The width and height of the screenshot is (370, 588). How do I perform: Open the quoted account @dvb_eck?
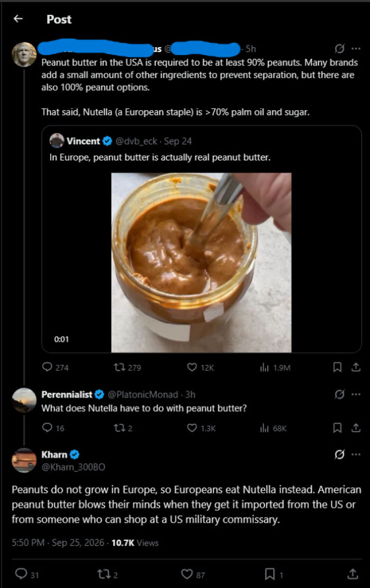point(136,141)
